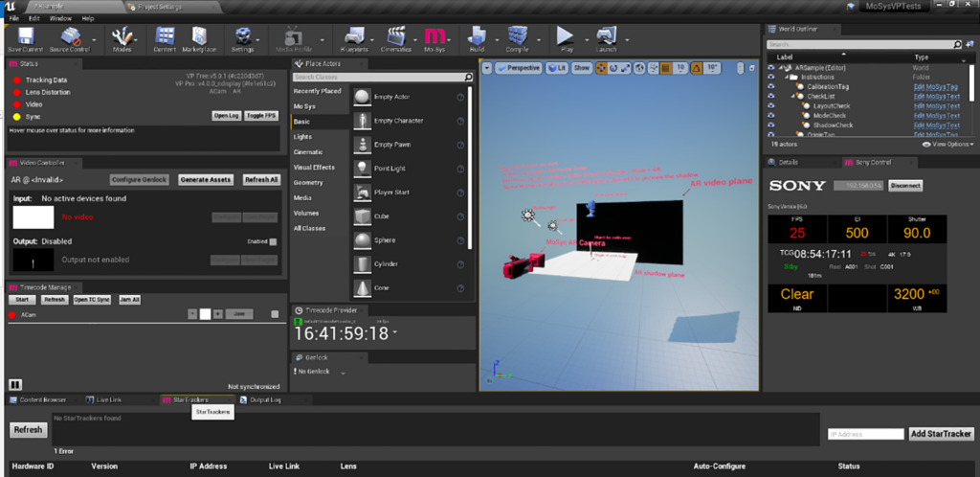Hide ARSample (Editor) with its eye icon
This screenshot has width=980, height=477.
770,67
